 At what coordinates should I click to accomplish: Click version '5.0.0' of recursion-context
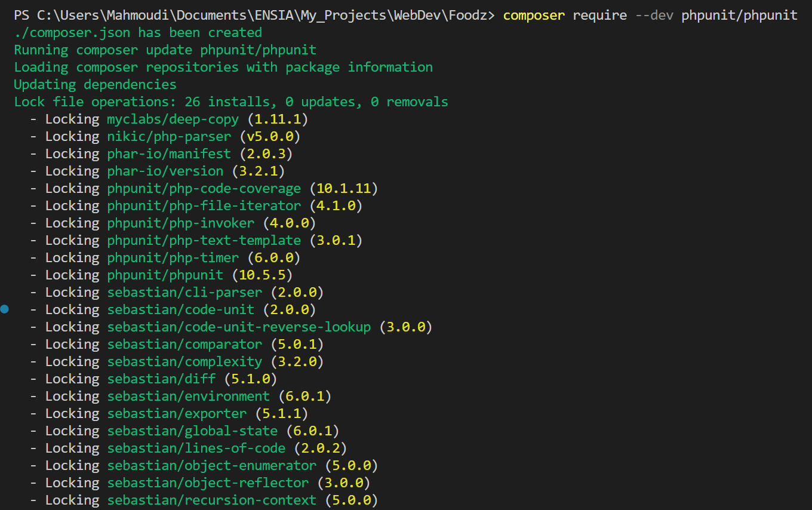tap(351, 500)
